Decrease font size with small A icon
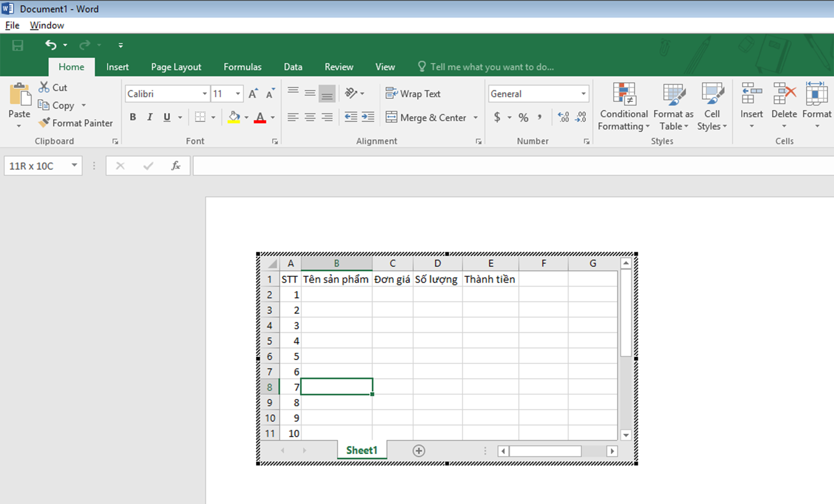This screenshot has width=834, height=504. tap(270, 94)
